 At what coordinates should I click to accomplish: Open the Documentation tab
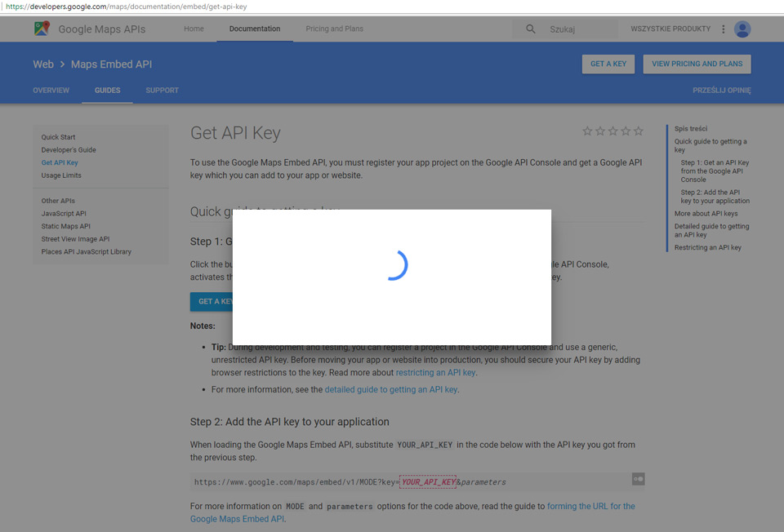tap(255, 29)
